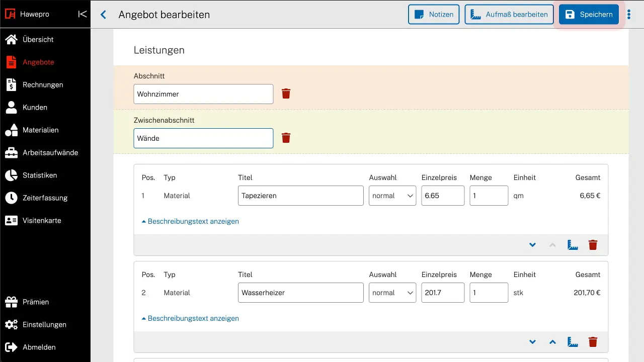The height and width of the screenshot is (362, 644).
Task: Click the Angebot bearbeiten page title
Action: click(164, 15)
